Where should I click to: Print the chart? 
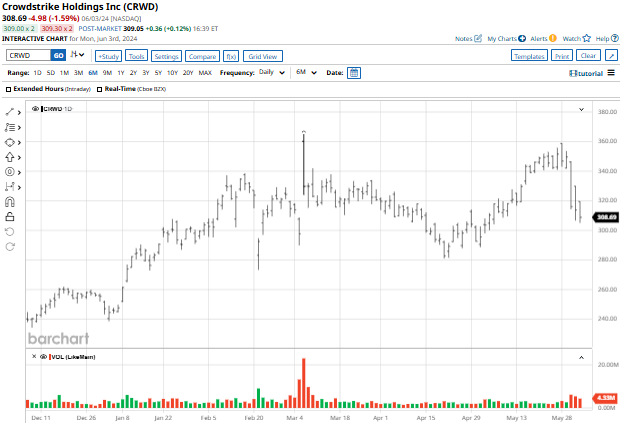562,56
